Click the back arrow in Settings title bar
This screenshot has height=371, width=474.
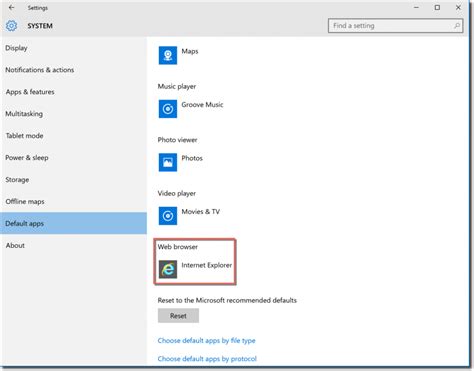12,7
